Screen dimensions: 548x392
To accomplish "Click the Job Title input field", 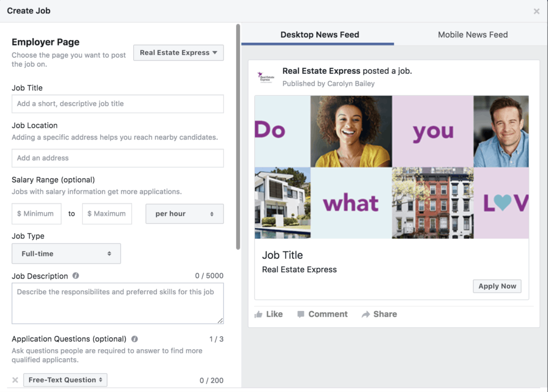I will pyautogui.click(x=117, y=104).
